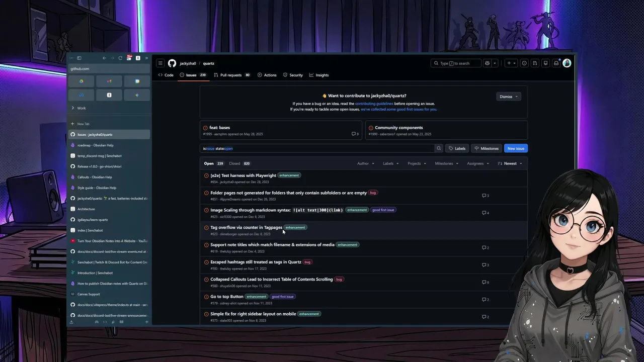Open the global Pull requests header icon
Screen dimensions: 644x362
click(535, 63)
